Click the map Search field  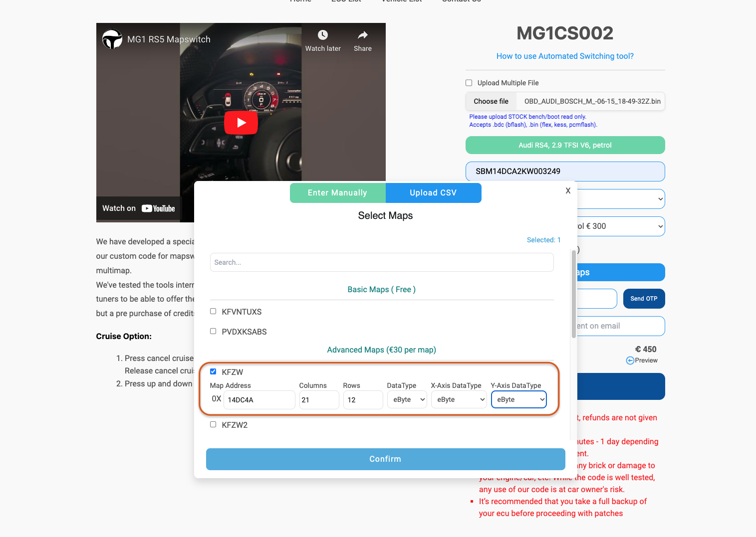click(382, 262)
